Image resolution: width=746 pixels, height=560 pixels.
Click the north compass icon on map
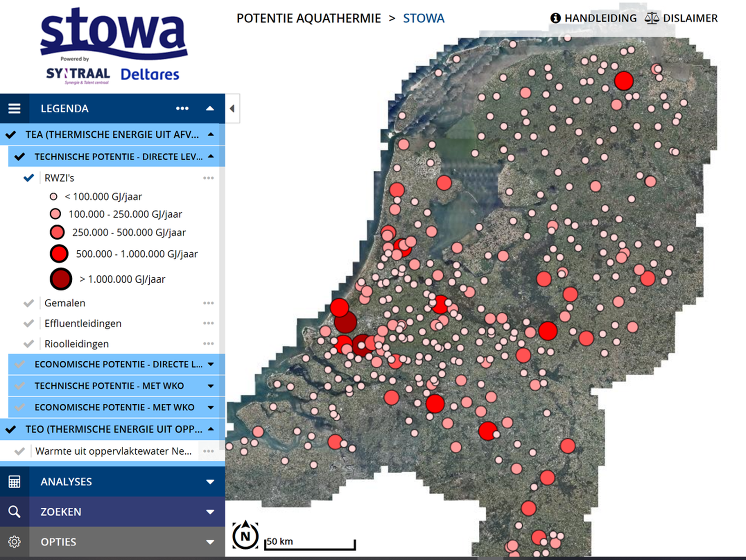(245, 536)
